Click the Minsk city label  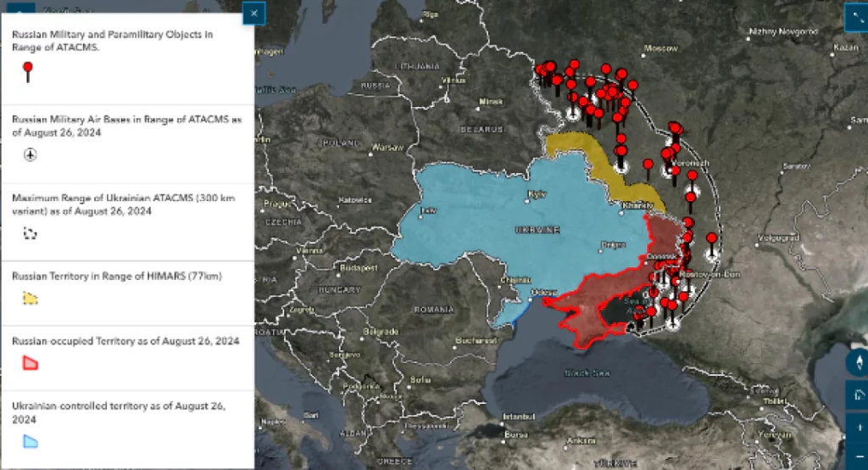pyautogui.click(x=491, y=102)
